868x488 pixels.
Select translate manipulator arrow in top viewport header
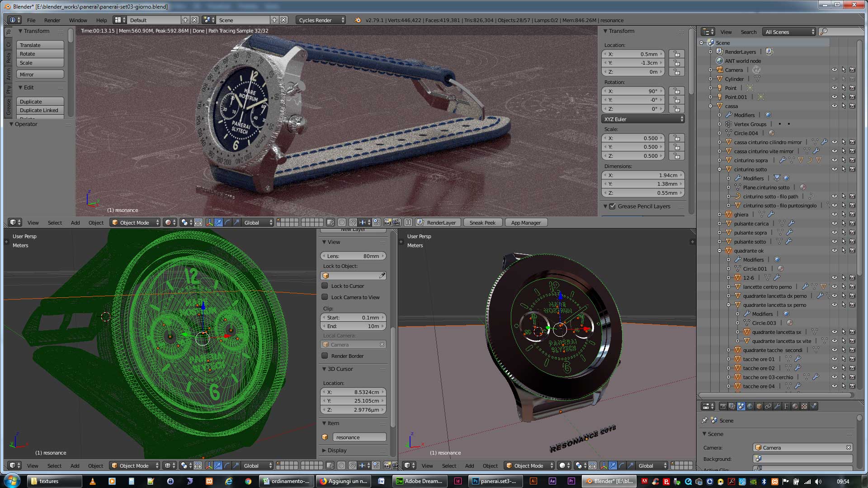tap(218, 223)
